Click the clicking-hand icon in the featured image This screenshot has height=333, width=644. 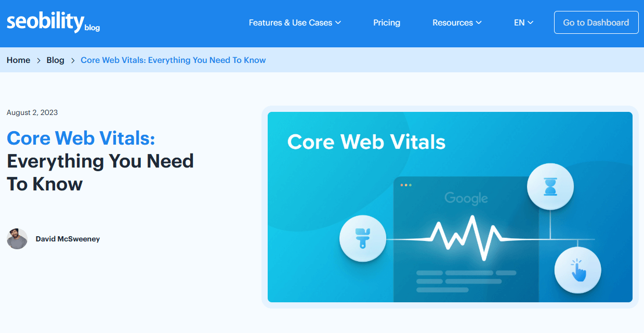pyautogui.click(x=577, y=270)
